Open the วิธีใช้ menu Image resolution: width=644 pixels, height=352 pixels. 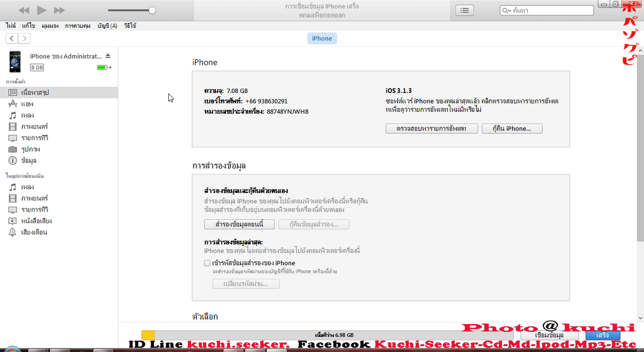coord(130,26)
